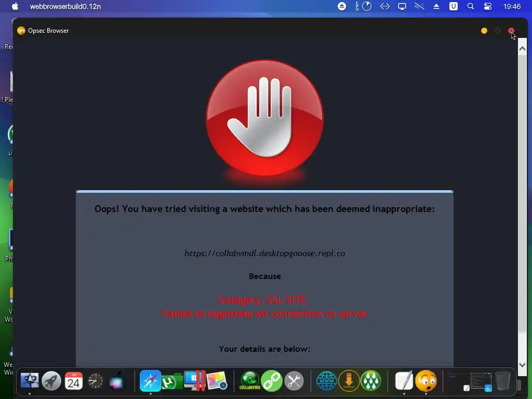Open the Siri-style Apple icon in dock
The height and width of the screenshot is (399, 532).
tap(117, 381)
